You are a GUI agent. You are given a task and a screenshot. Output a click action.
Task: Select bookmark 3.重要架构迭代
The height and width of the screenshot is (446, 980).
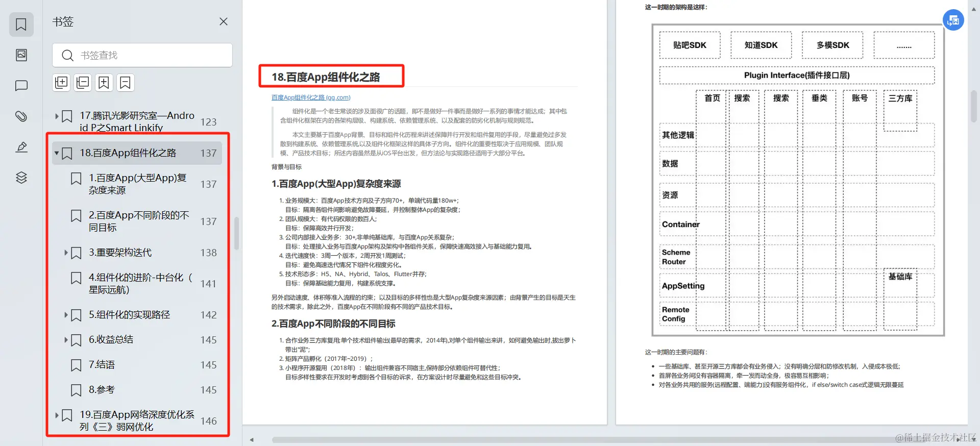120,253
